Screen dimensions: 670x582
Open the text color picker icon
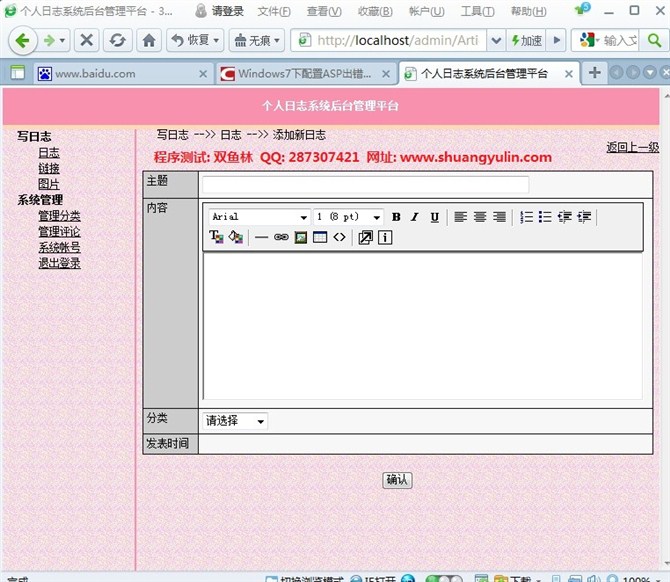tap(216, 237)
